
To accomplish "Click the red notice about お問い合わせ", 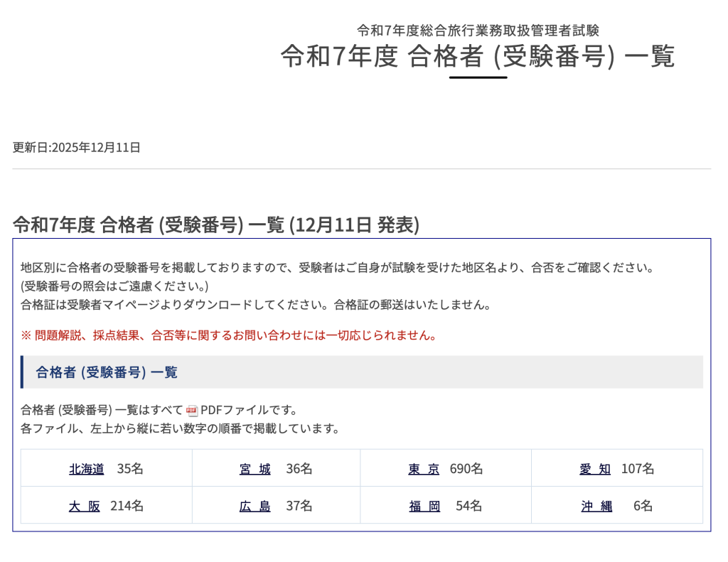I will 229,335.
